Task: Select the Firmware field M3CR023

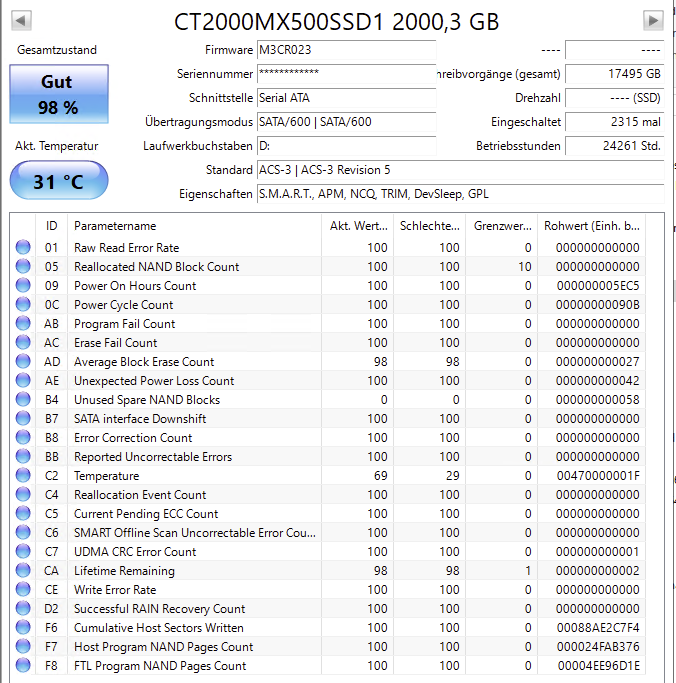Action: [x=346, y=50]
